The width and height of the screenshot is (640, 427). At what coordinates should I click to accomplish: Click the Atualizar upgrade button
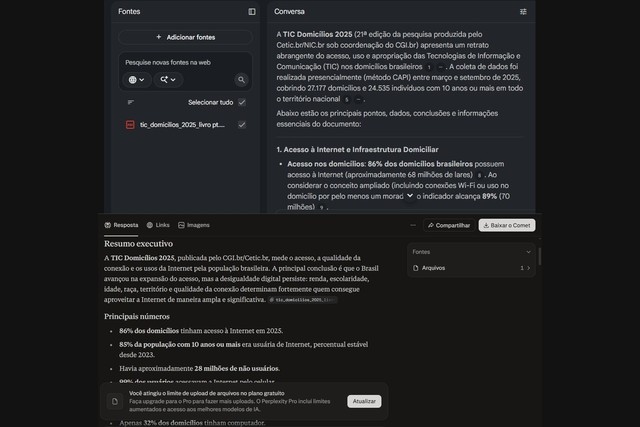point(364,401)
